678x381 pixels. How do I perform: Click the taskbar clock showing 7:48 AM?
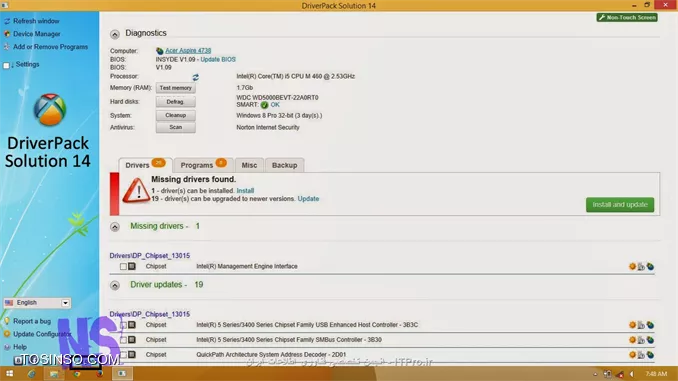(656, 374)
